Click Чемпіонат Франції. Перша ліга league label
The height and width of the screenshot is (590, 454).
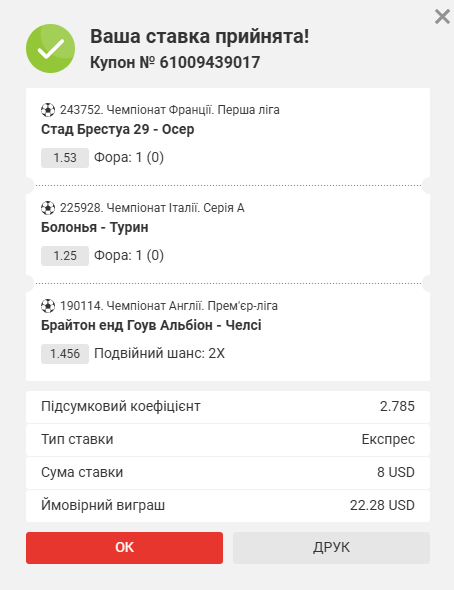click(x=193, y=110)
